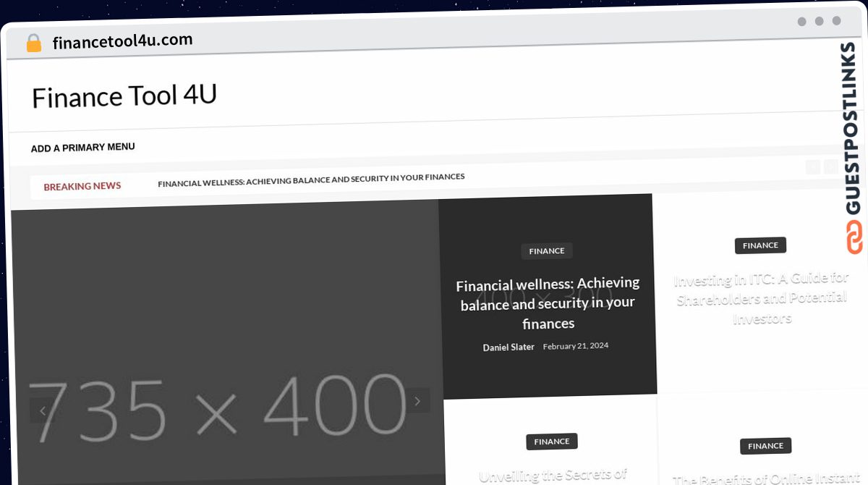Select Finance tag above Online Instant article

pyautogui.click(x=766, y=446)
